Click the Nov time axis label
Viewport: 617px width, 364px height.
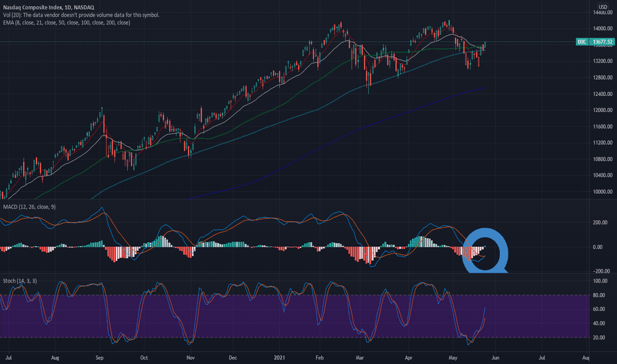[x=191, y=357]
